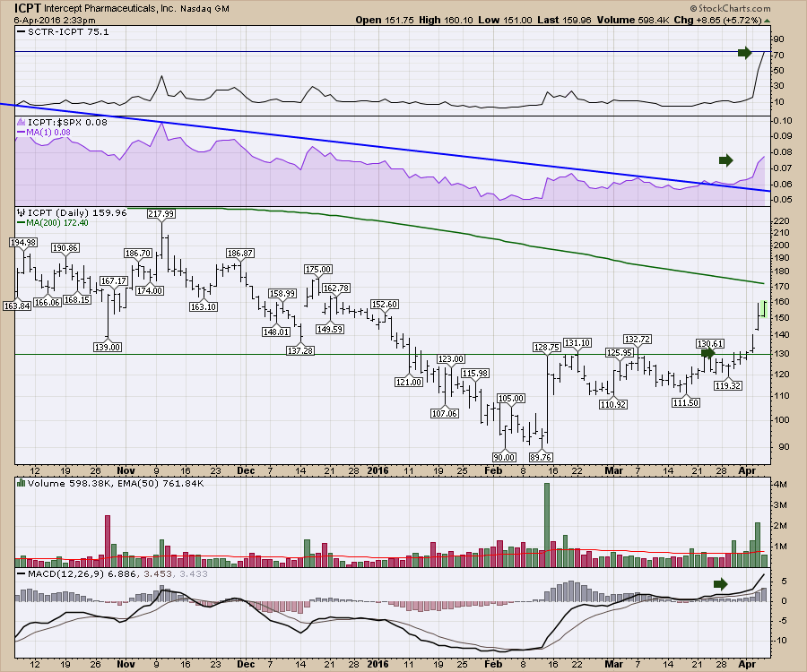Click the 131.10 price label
Screen dimensions: 807x672
(577, 343)
